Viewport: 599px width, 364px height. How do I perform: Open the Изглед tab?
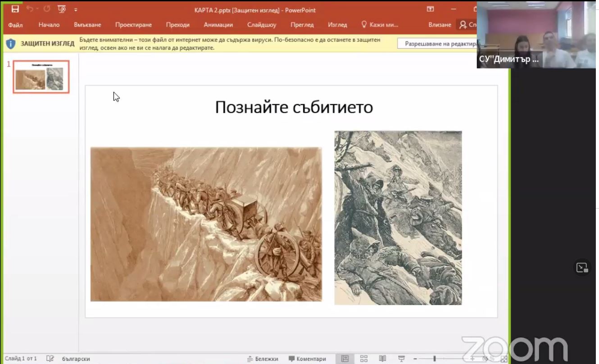tap(337, 25)
